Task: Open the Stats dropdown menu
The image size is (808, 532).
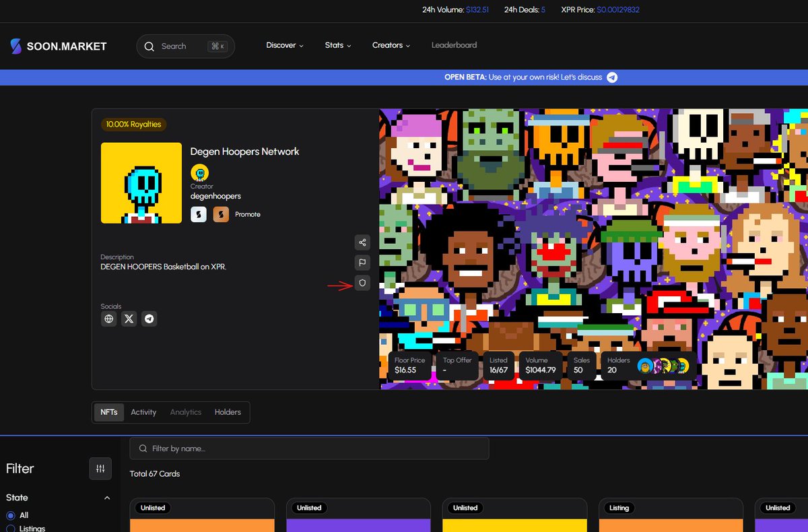Action: pos(338,45)
